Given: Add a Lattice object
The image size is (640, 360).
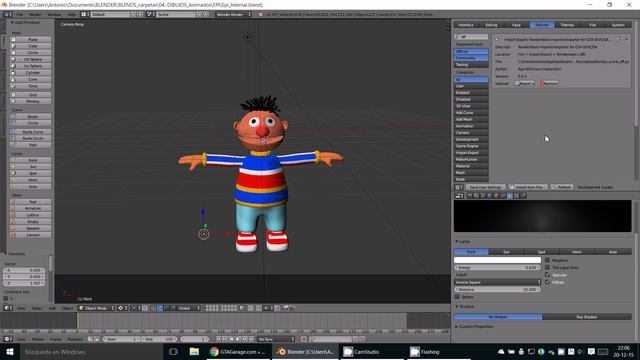Looking at the screenshot, I should [31, 215].
